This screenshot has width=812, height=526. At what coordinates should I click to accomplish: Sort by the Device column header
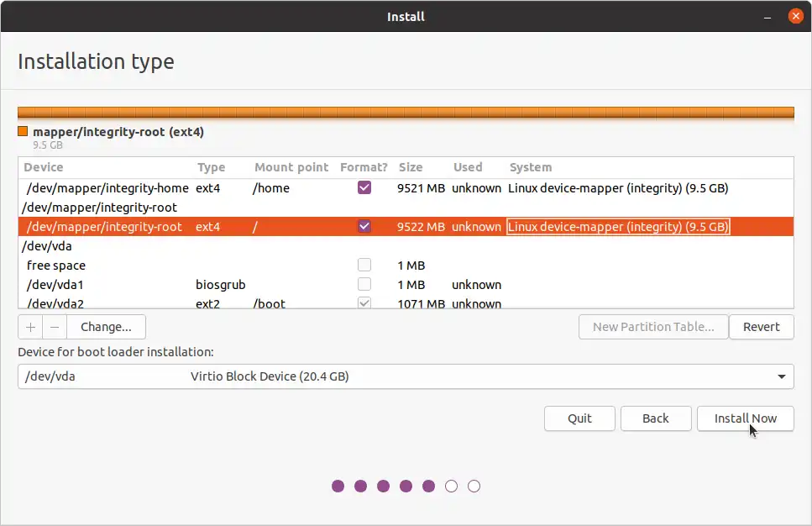click(x=44, y=167)
